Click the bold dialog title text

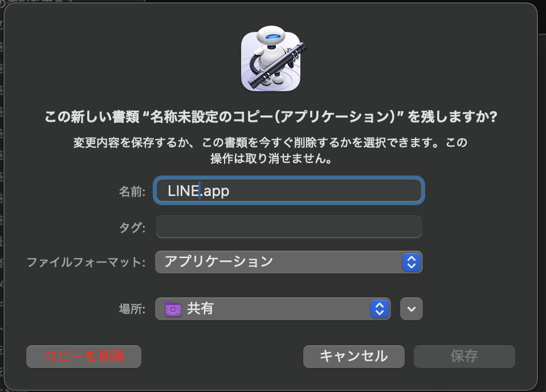click(x=271, y=117)
